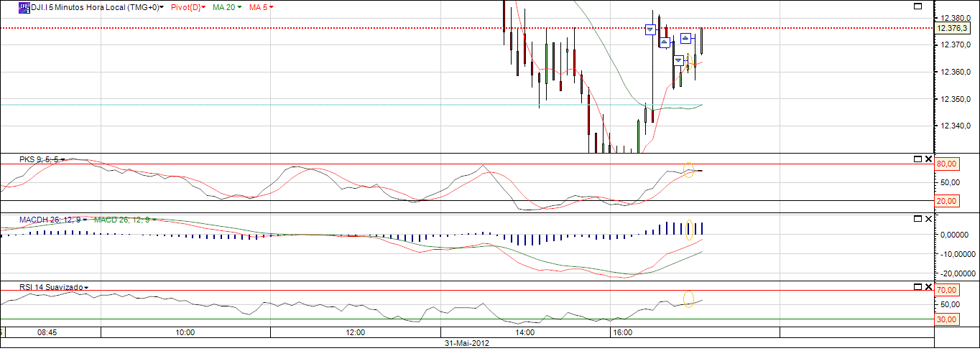Image resolution: width=980 pixels, height=361 pixels.
Task: Click the 16:00 time axis label
Action: point(622,333)
